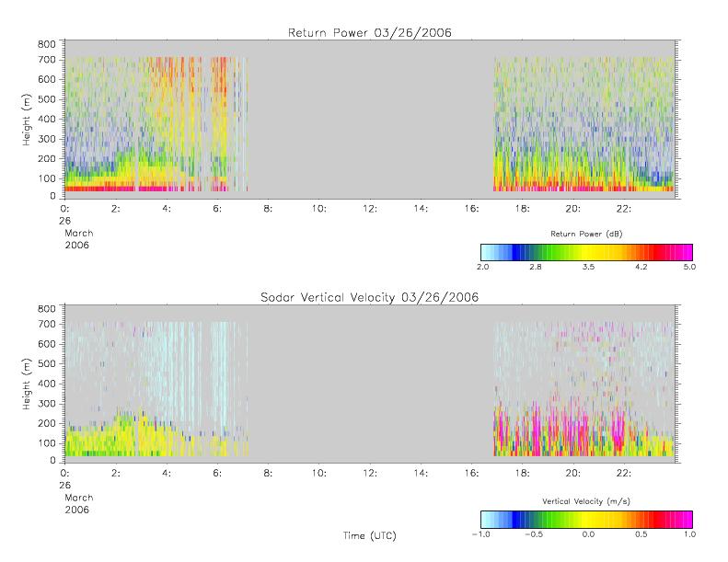Click the 0.0 tick on velocity scale

point(588,534)
